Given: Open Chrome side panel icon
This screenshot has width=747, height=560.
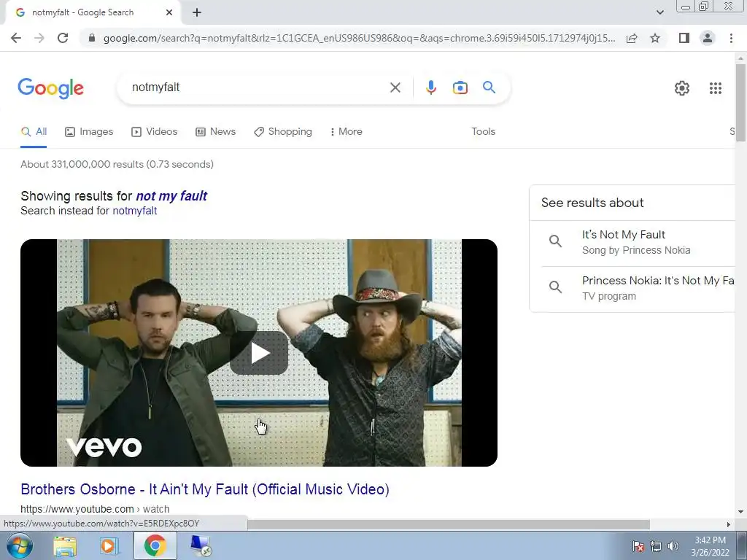Looking at the screenshot, I should [x=684, y=38].
